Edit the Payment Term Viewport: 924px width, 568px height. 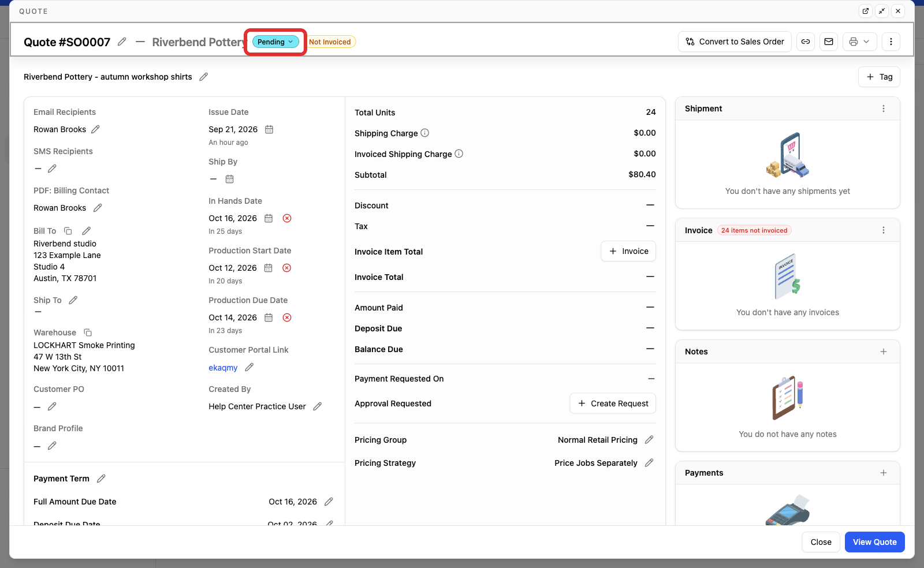pyautogui.click(x=101, y=479)
